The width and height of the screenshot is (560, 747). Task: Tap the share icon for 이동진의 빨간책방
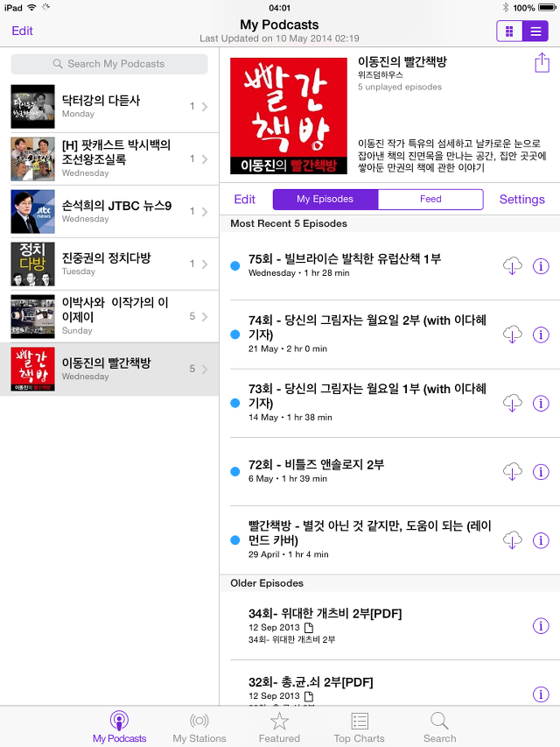coord(542,63)
